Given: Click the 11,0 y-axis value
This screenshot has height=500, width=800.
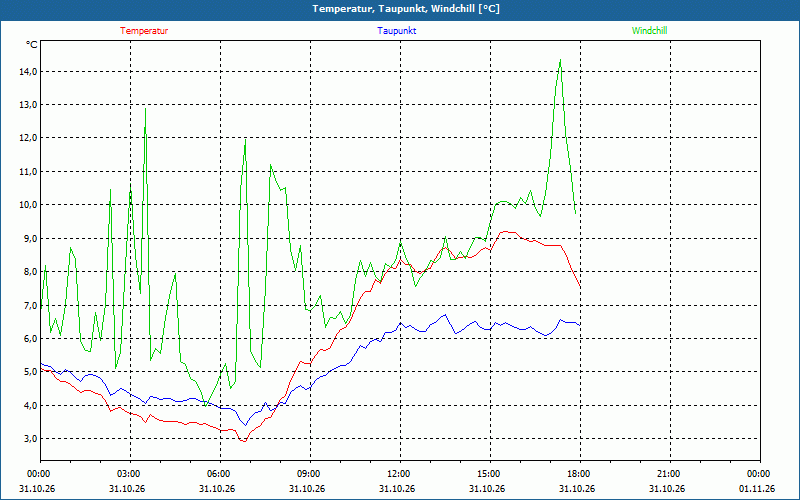Looking at the screenshot, I should pyautogui.click(x=28, y=171).
